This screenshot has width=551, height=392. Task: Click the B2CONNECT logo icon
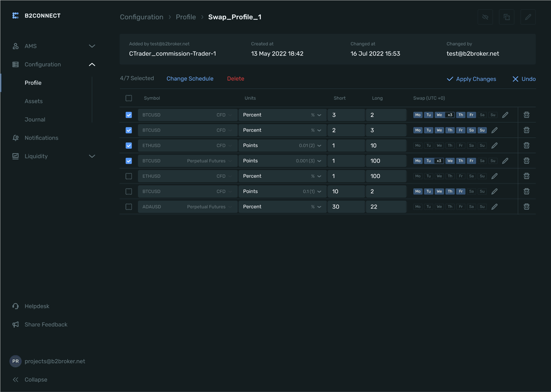click(15, 16)
